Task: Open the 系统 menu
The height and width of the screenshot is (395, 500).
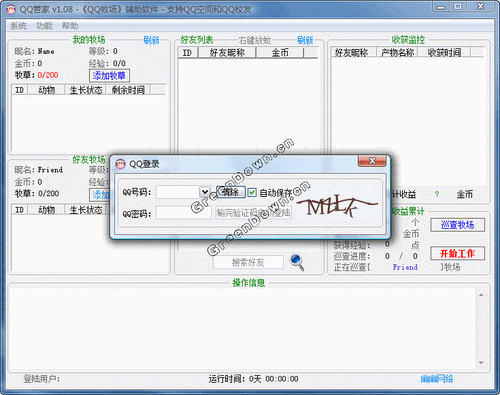Action: 18,26
